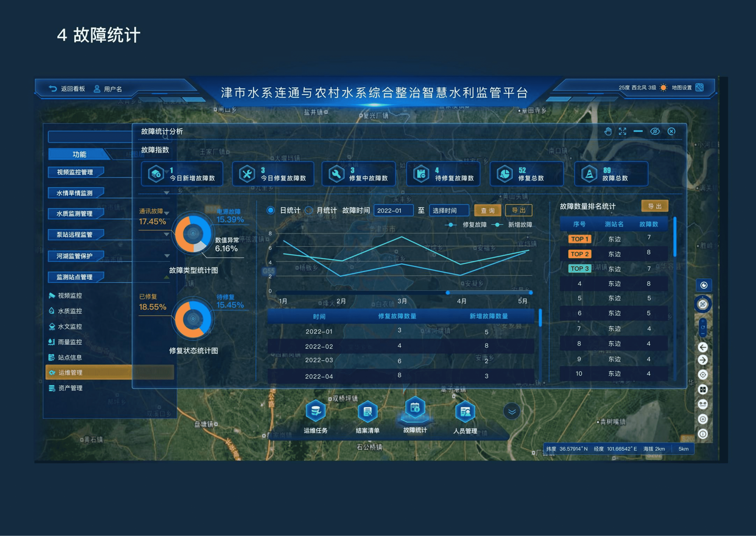The image size is (756, 536).
Task: Collapse the 监测站点管理 menu
Action: (76, 277)
